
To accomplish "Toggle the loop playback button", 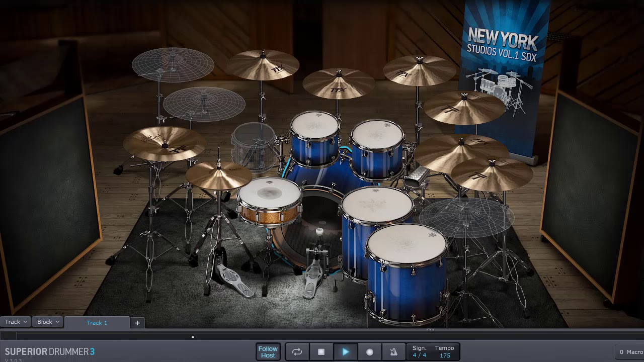I will click(297, 352).
